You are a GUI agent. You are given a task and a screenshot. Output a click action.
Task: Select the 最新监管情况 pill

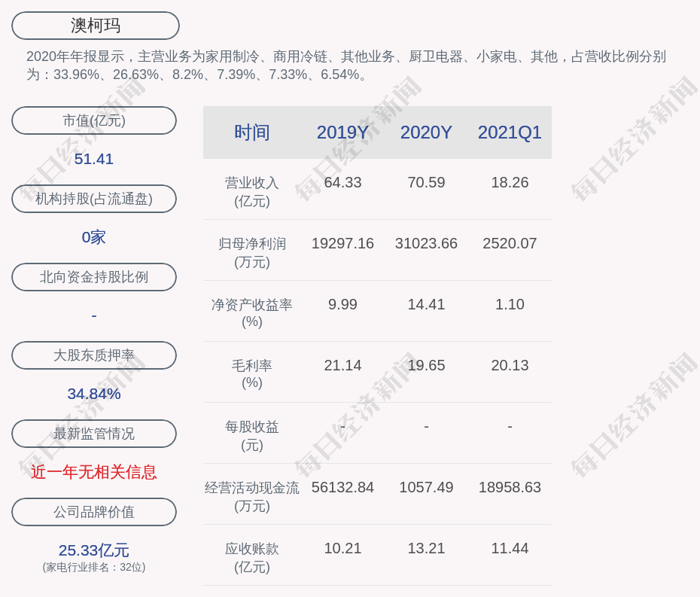94,434
